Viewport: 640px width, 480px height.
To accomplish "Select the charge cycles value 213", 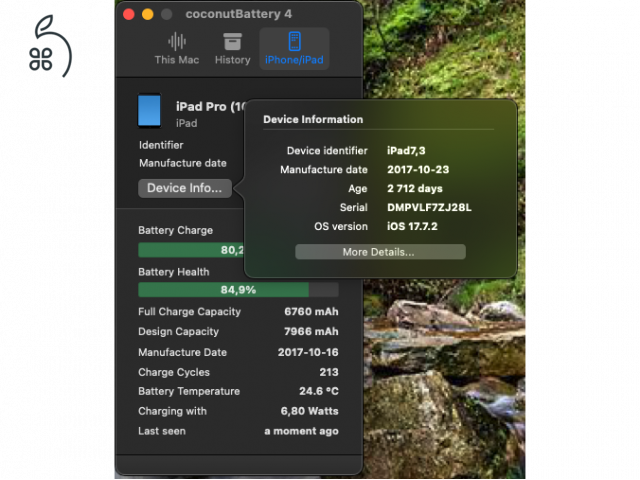I will (329, 372).
